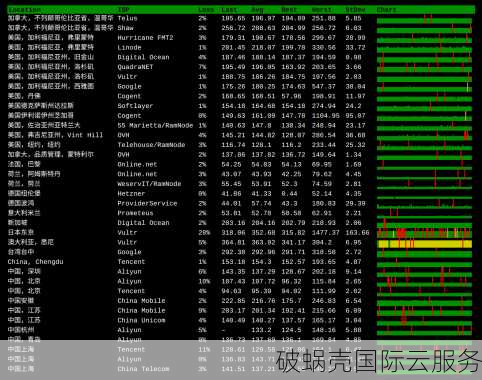Click Digital Ocean in the 187.46 row
Viewport: 482px width, 380px height.
click(x=143, y=57)
